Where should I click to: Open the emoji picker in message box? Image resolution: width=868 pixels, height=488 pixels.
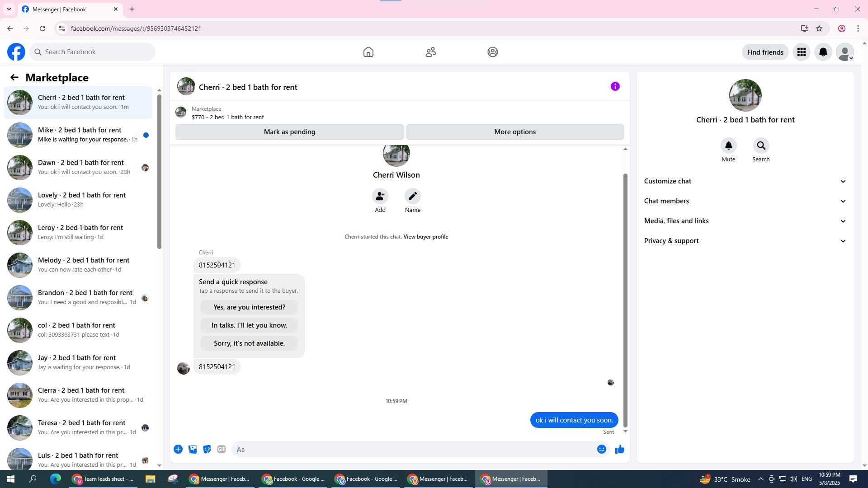click(x=602, y=449)
